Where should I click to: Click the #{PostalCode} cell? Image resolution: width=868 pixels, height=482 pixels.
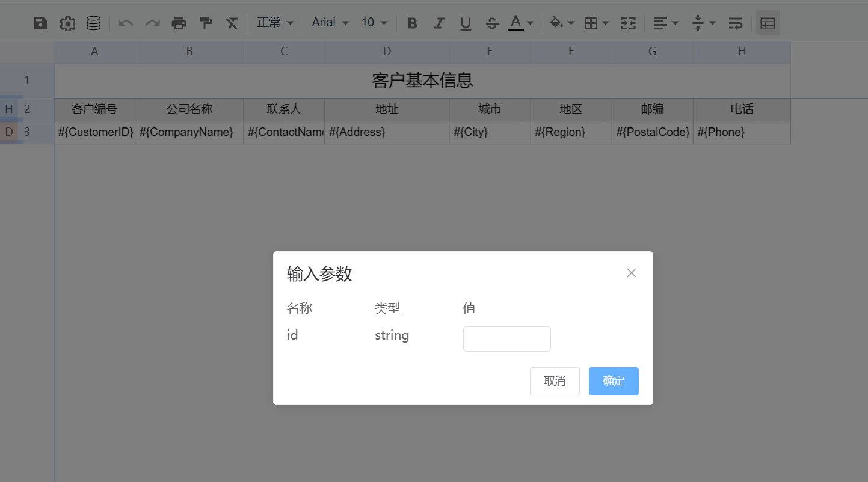coord(652,132)
